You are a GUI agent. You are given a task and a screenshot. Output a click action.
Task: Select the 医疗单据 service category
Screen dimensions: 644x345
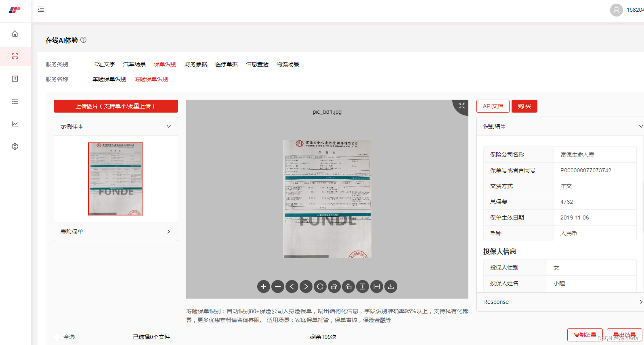pyautogui.click(x=227, y=64)
